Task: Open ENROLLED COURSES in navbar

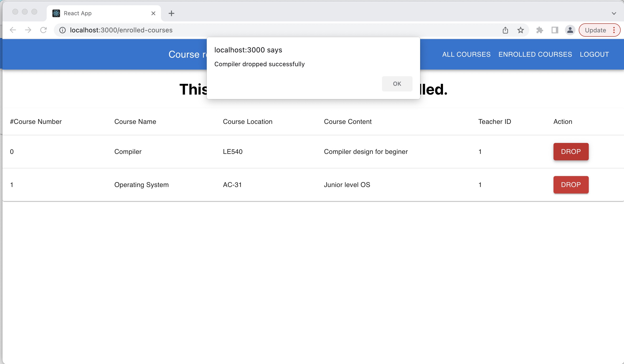Action: click(535, 55)
